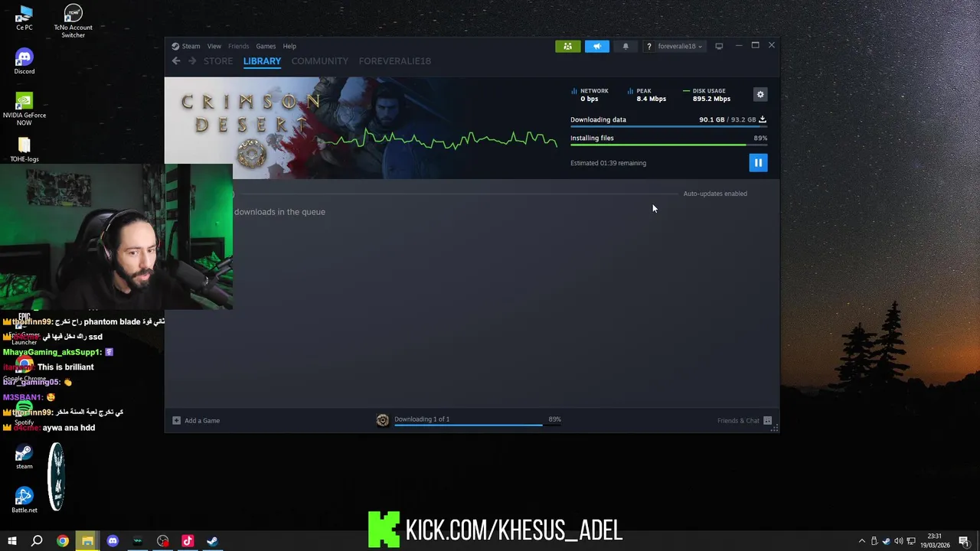The image size is (980, 551).
Task: Click the Crimson Desert banner image
Action: tap(361, 128)
